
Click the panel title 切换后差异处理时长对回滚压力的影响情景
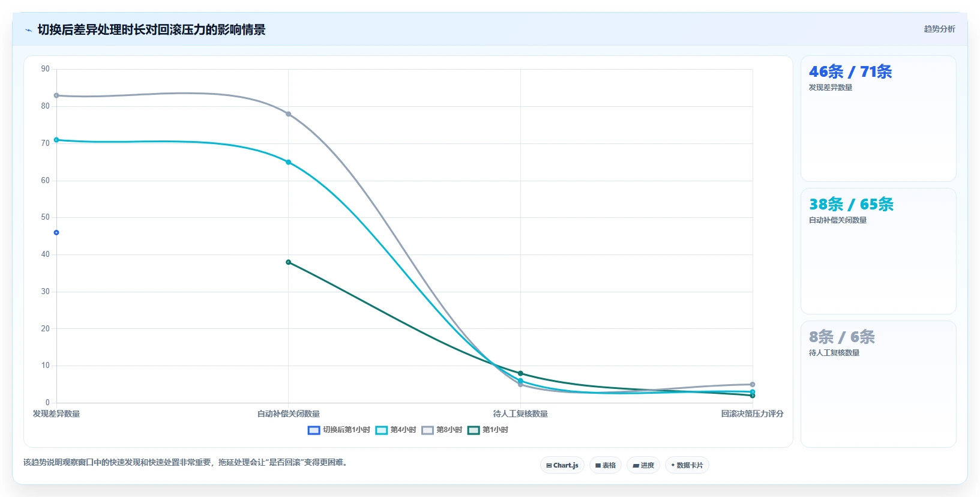[151, 29]
